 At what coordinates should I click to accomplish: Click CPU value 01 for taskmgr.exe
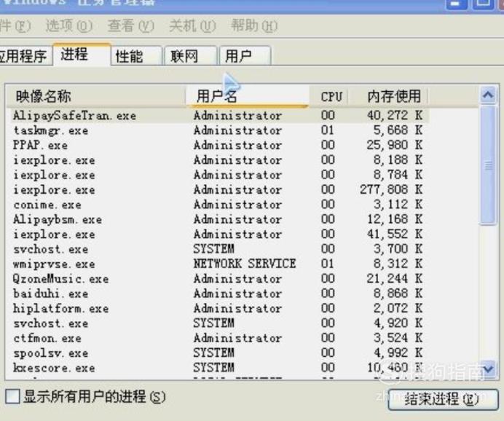pos(328,130)
